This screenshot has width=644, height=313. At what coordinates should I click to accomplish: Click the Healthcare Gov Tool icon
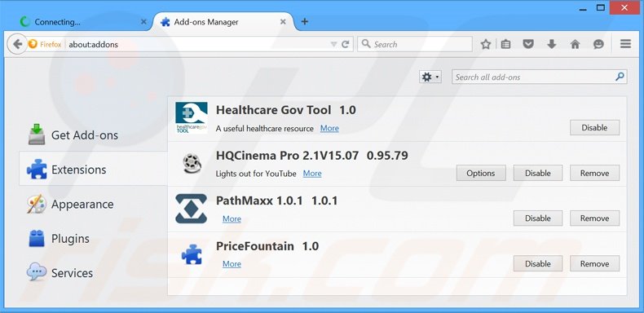[192, 117]
